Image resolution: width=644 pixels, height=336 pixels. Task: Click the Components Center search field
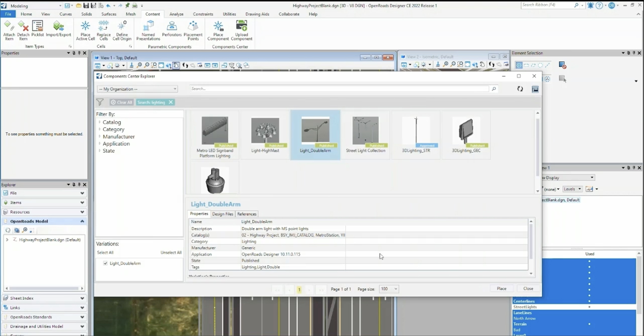pyautogui.click(x=339, y=89)
